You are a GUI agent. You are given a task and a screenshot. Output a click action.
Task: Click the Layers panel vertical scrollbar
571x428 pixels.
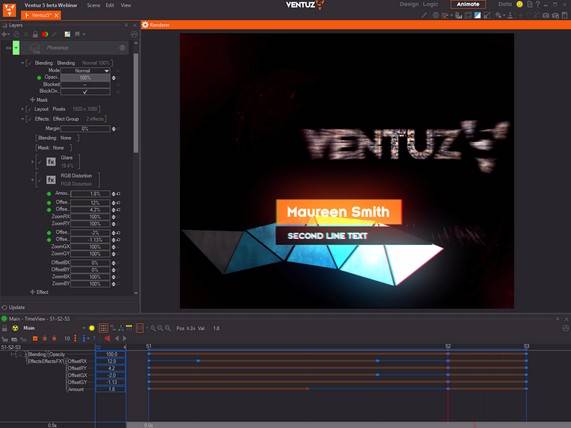[136, 104]
